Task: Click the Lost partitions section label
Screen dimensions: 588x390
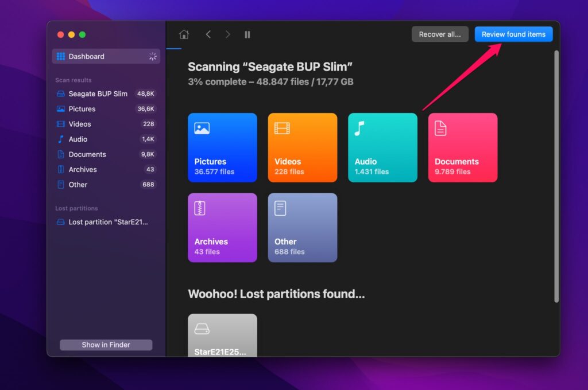Action: [x=76, y=208]
